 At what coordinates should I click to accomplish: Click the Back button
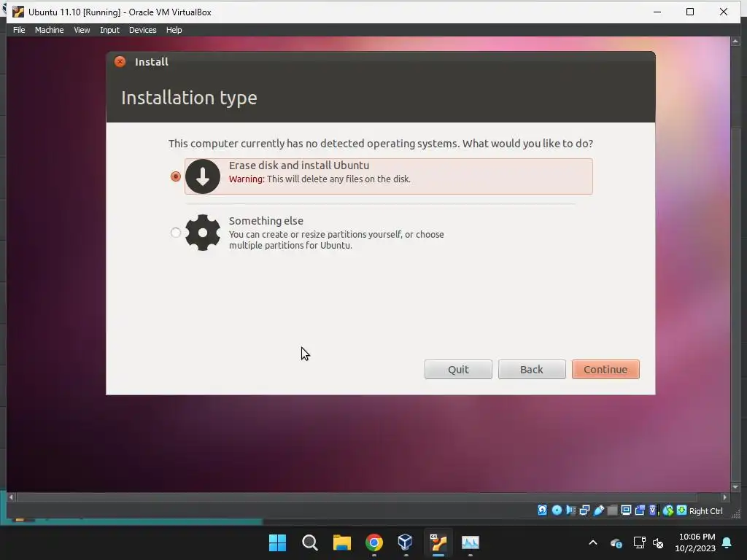point(532,370)
